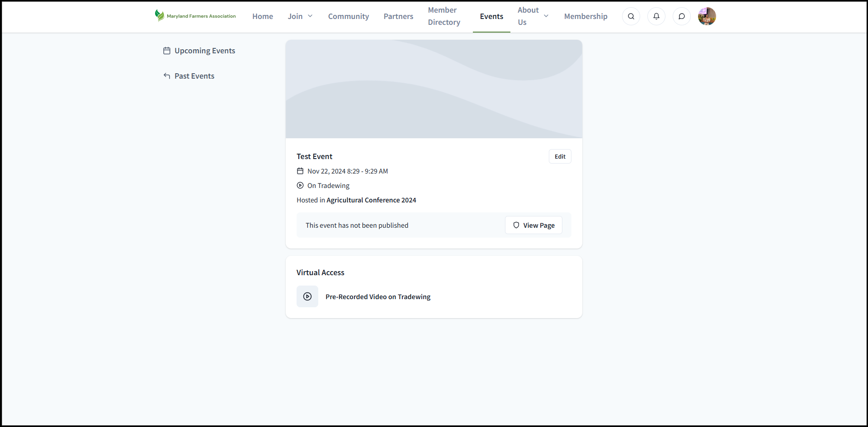
Task: Click the Test Event title
Action: point(314,156)
